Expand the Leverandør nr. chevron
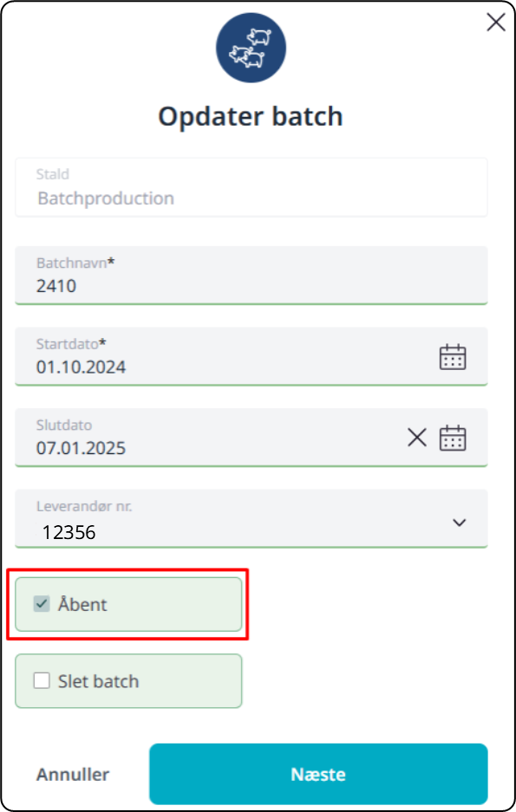Image resolution: width=516 pixels, height=812 pixels. 459,523
